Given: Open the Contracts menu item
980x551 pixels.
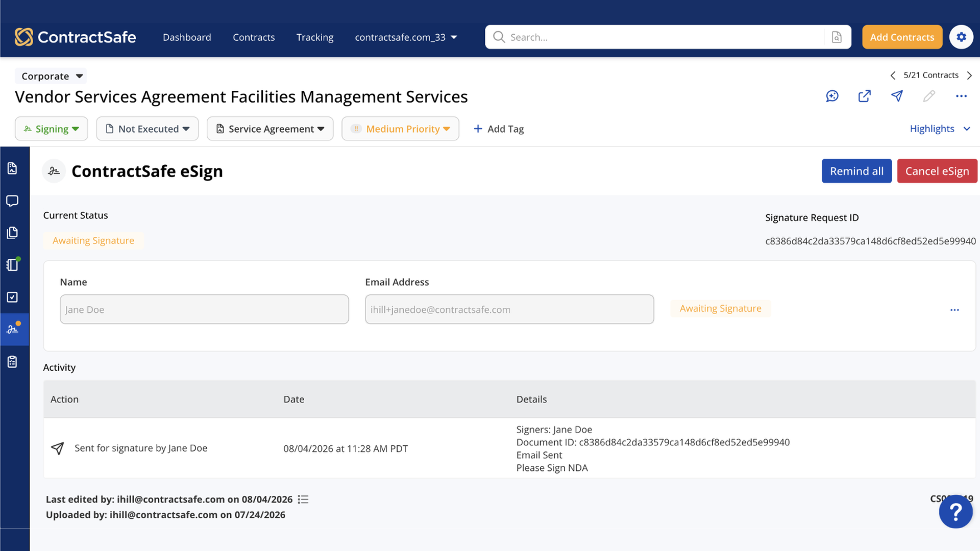Looking at the screenshot, I should [x=254, y=37].
